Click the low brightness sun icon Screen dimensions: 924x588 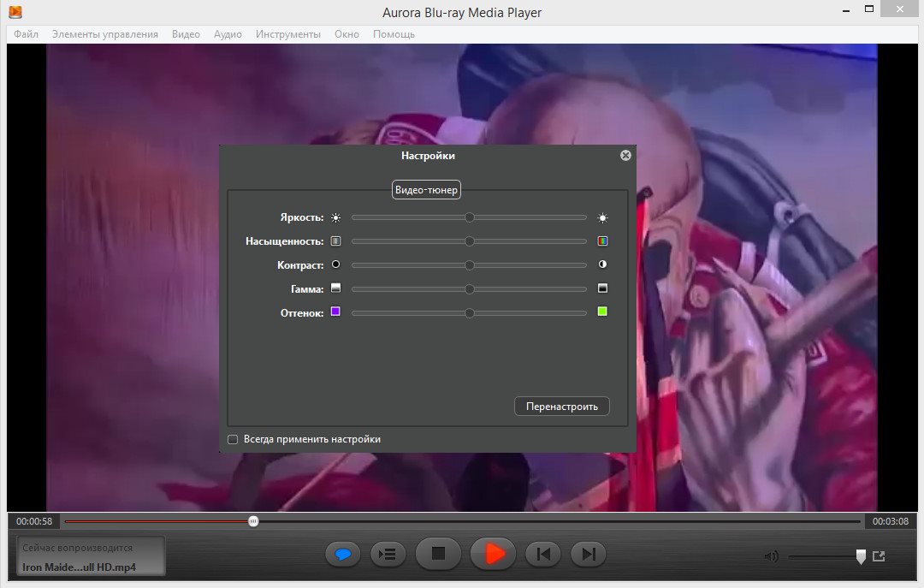(x=336, y=217)
